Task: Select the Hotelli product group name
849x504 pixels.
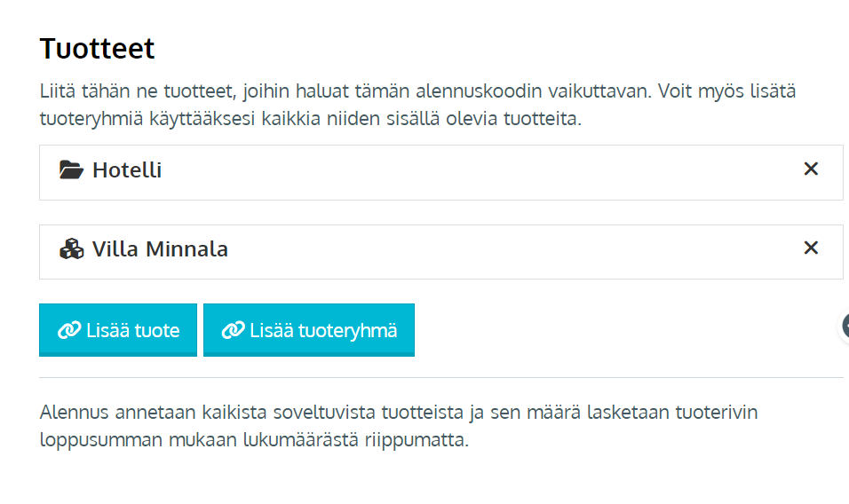Action: (x=127, y=170)
